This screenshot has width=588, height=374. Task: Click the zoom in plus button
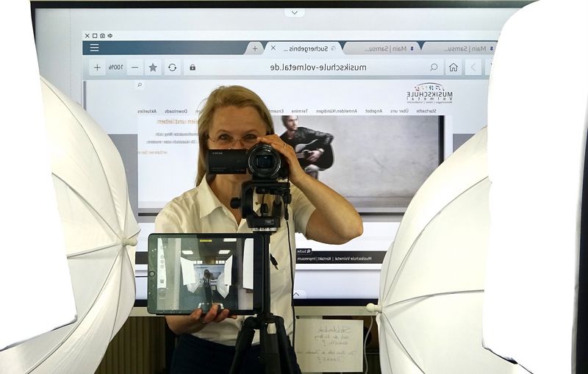[97, 68]
